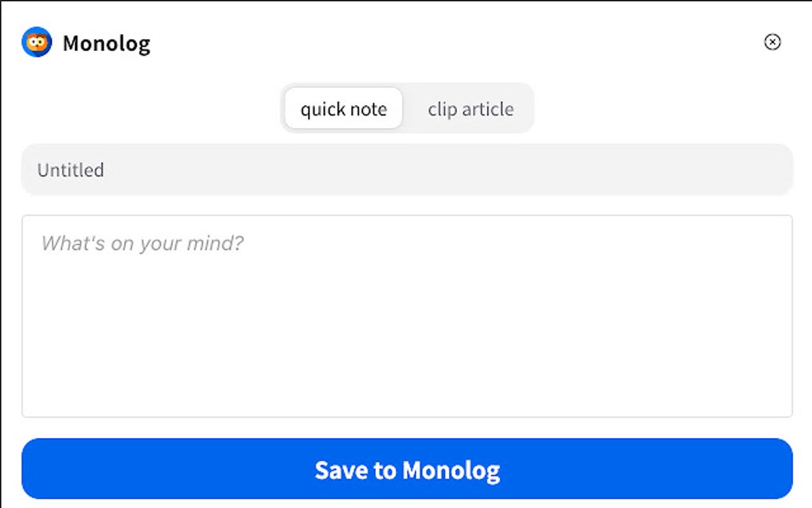Screen dimensions: 812x508
Task: Choose the grey clip article option
Action: 470,109
